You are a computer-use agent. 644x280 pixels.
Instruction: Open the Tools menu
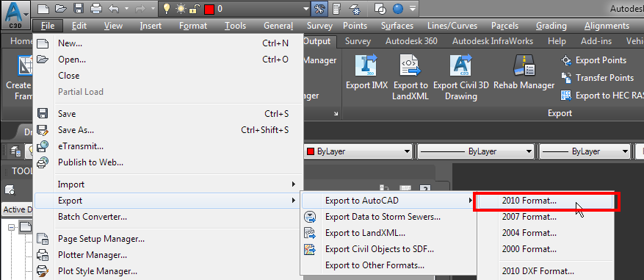[235, 26]
